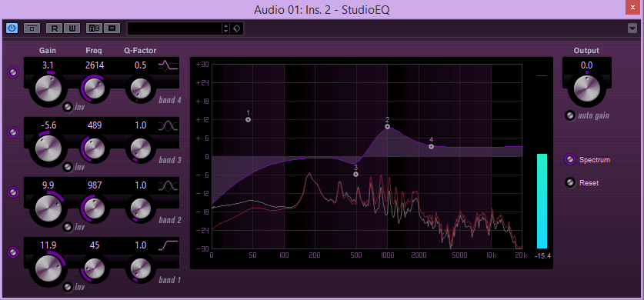Toggle auto gain button
This screenshot has width=644, height=300.
(569, 115)
